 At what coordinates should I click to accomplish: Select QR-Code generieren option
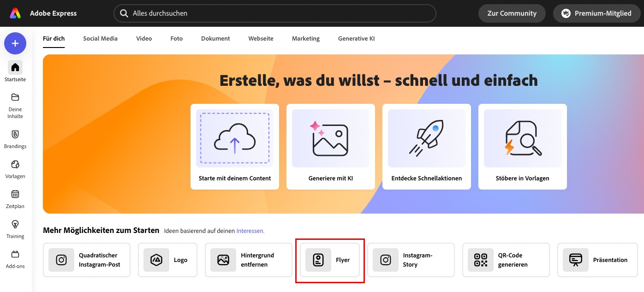pyautogui.click(x=506, y=260)
